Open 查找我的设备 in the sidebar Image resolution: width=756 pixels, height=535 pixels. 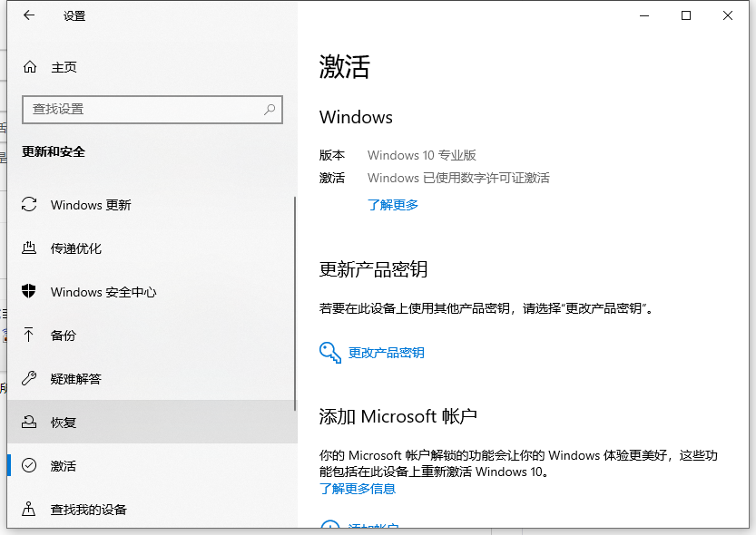88,510
